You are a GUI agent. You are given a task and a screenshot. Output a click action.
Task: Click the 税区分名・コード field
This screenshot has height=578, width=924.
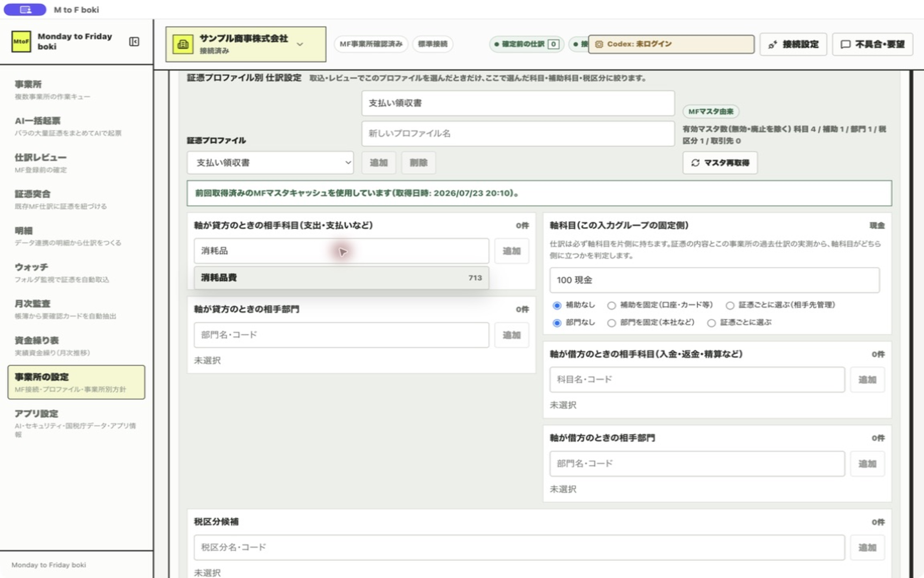(519, 548)
